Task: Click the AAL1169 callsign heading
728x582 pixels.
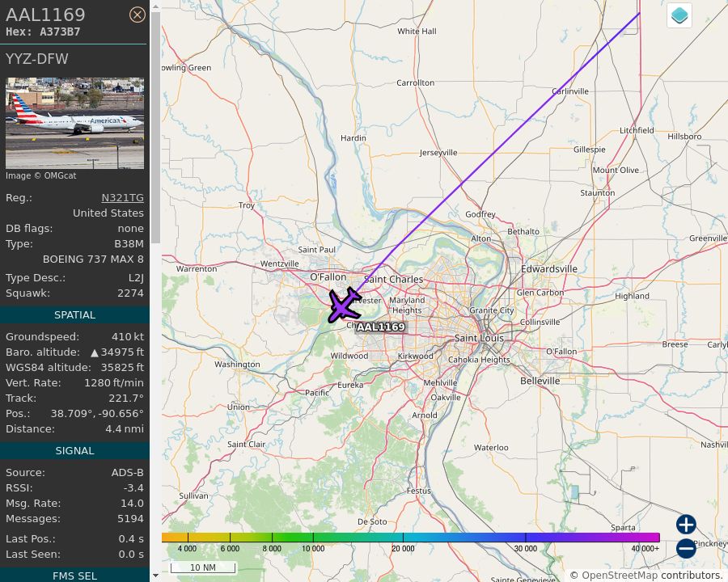Action: point(45,15)
